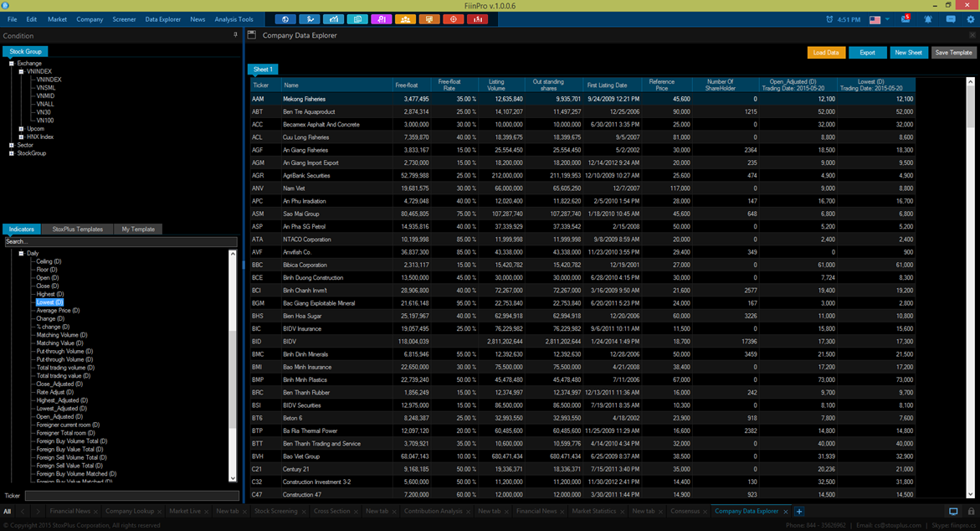Open the language dropdown arrow beside flag
980x531 pixels.
click(x=887, y=19)
